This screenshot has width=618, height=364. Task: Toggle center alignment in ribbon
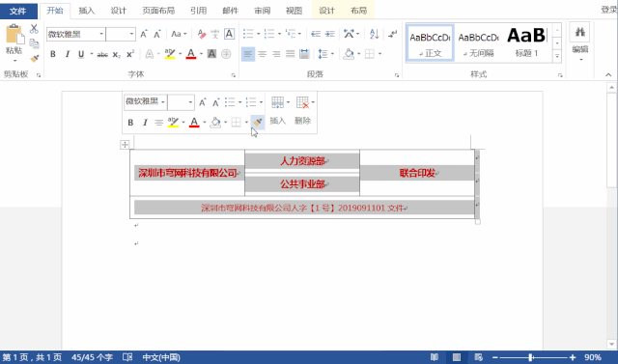click(x=262, y=54)
